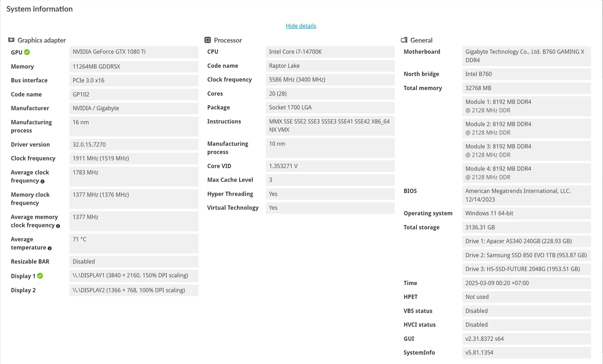The height and width of the screenshot is (364, 603).
Task: Click the Processor section chip icon
Action: [x=208, y=40]
